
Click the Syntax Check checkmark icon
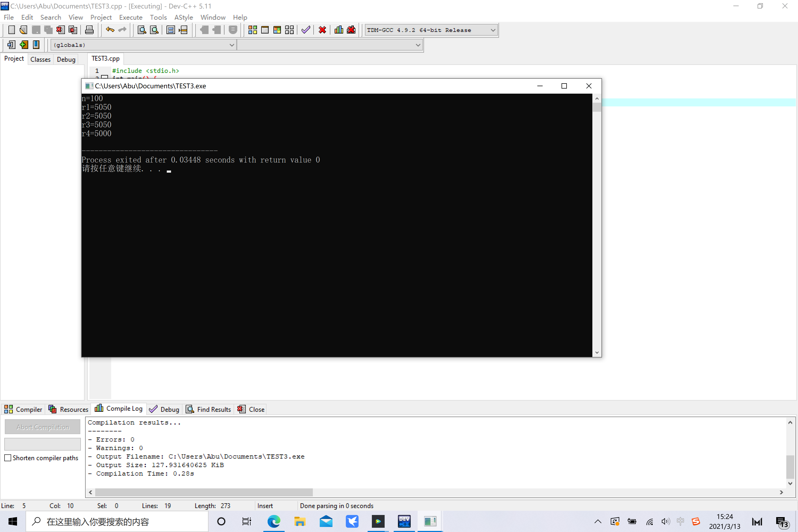[305, 30]
